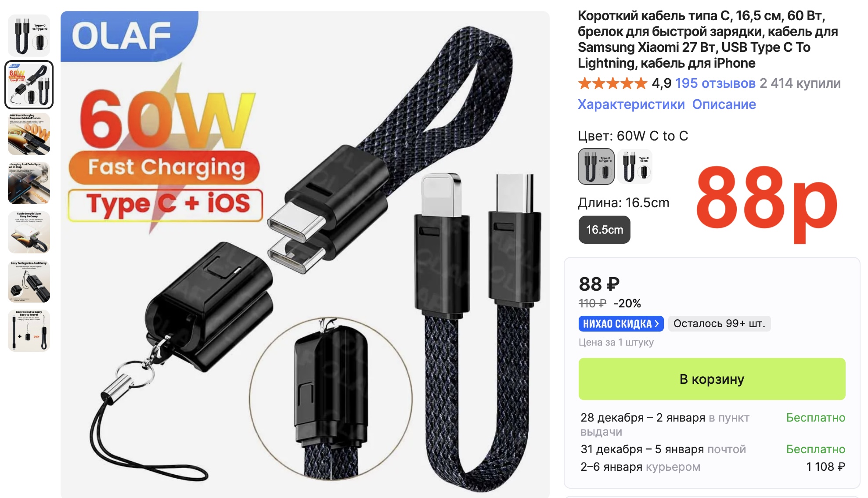The height and width of the screenshot is (498, 868).
Task: Choose the 60W C to C color option
Action: pos(596,166)
